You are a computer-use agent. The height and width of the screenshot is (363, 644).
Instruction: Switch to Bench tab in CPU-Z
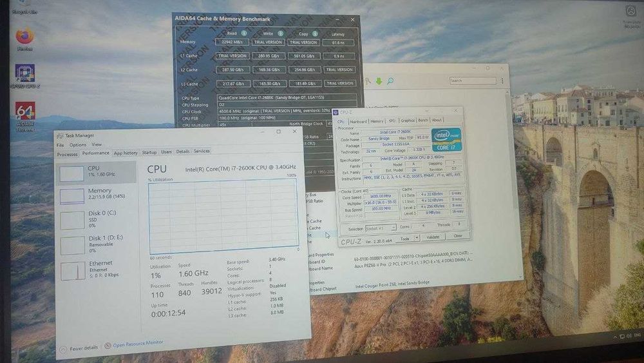pyautogui.click(x=422, y=121)
